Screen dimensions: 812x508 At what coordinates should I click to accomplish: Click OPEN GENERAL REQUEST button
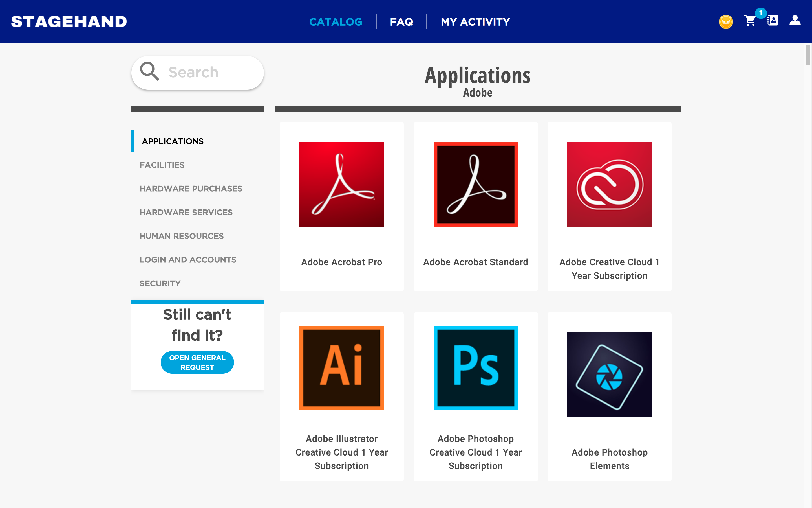[x=197, y=362]
